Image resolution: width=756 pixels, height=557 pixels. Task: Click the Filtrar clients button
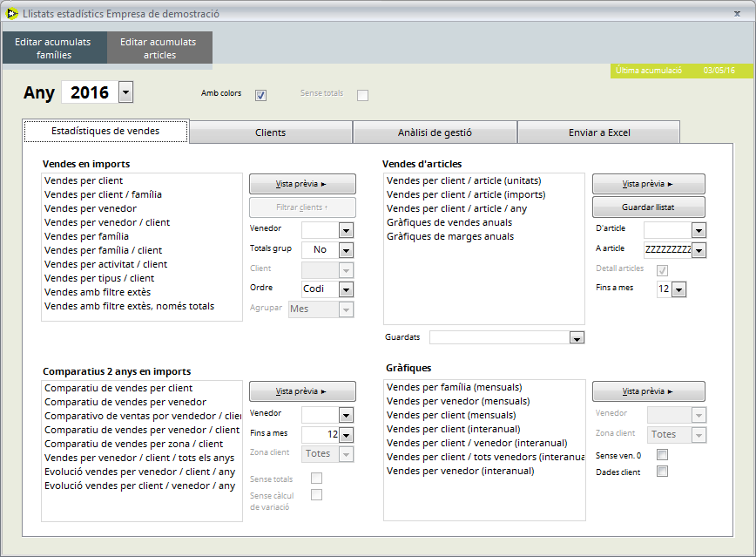point(302,207)
